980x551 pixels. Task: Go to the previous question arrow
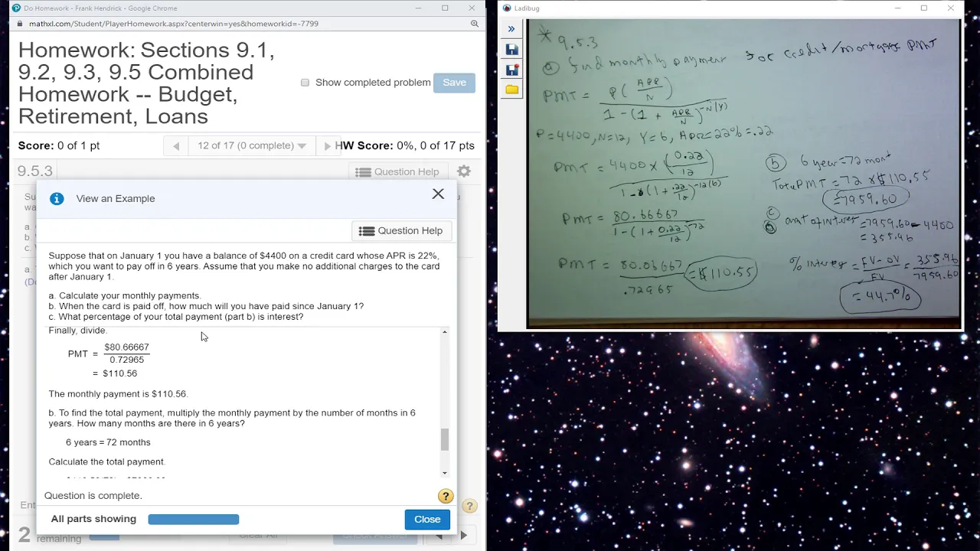click(x=176, y=146)
